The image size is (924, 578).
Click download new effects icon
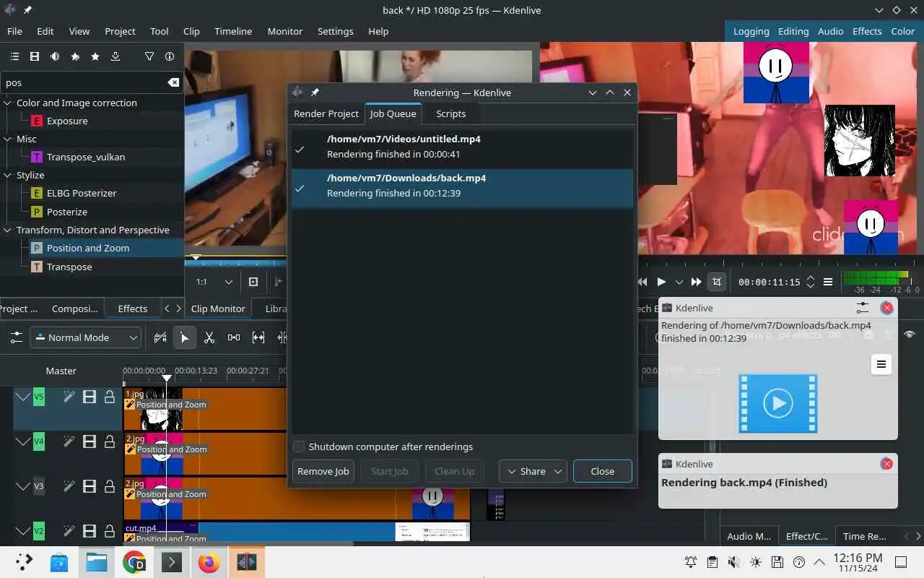coord(115,56)
